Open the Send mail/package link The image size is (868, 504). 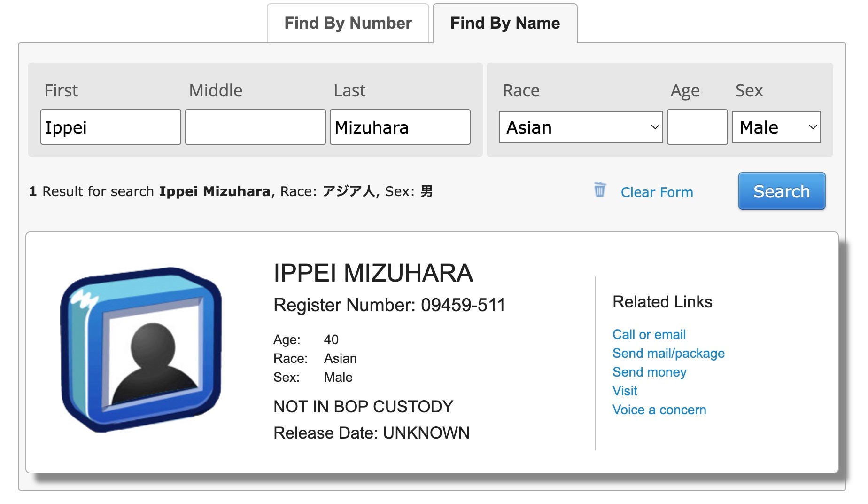tap(668, 353)
